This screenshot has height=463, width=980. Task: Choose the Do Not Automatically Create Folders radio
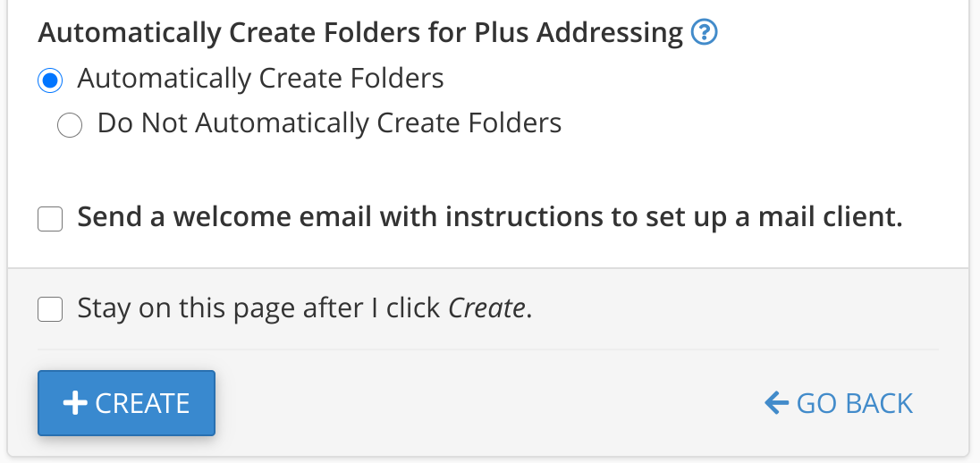(x=69, y=125)
